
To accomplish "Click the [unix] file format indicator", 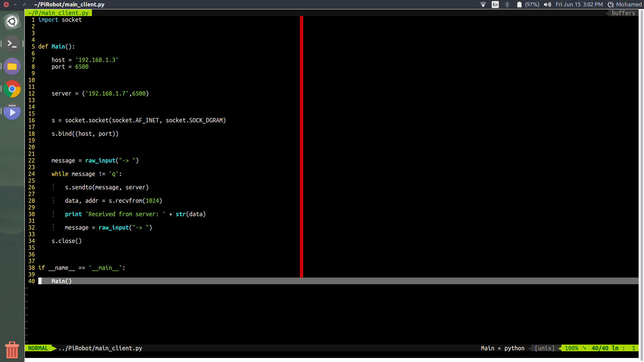I will tap(544, 348).
